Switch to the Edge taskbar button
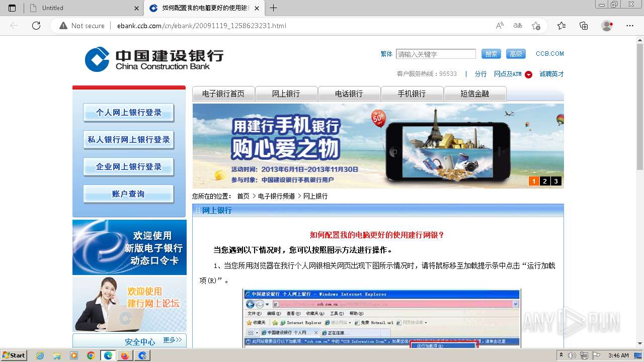 [x=108, y=355]
